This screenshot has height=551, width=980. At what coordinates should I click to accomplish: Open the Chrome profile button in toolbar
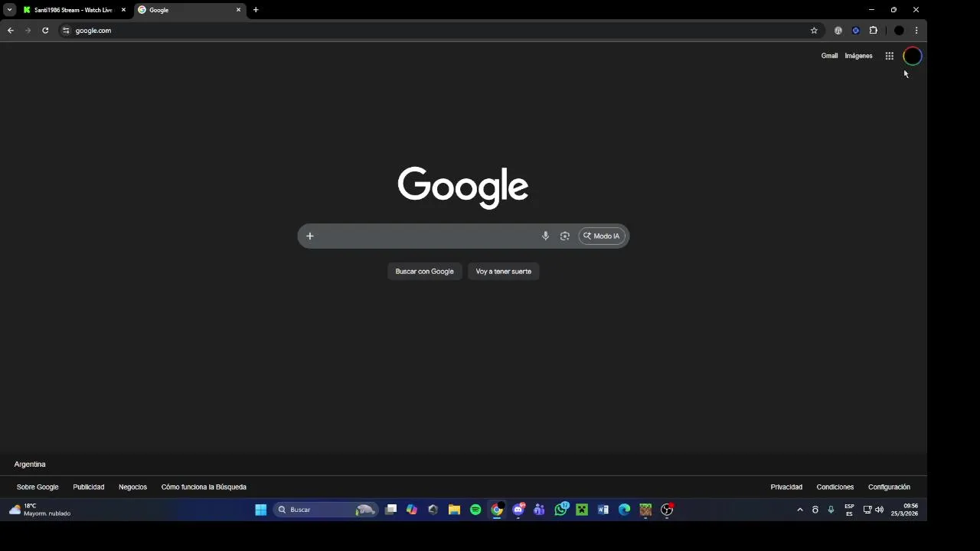coord(899,31)
